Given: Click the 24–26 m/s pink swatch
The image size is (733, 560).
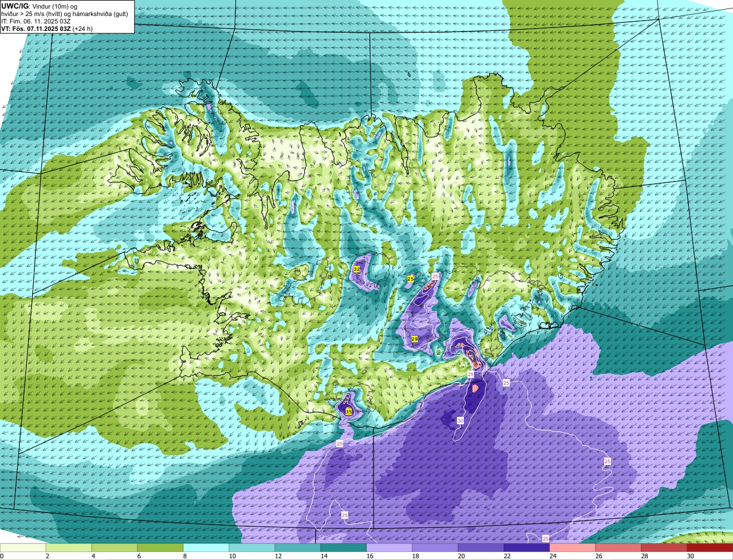Looking at the screenshot, I should [573, 548].
